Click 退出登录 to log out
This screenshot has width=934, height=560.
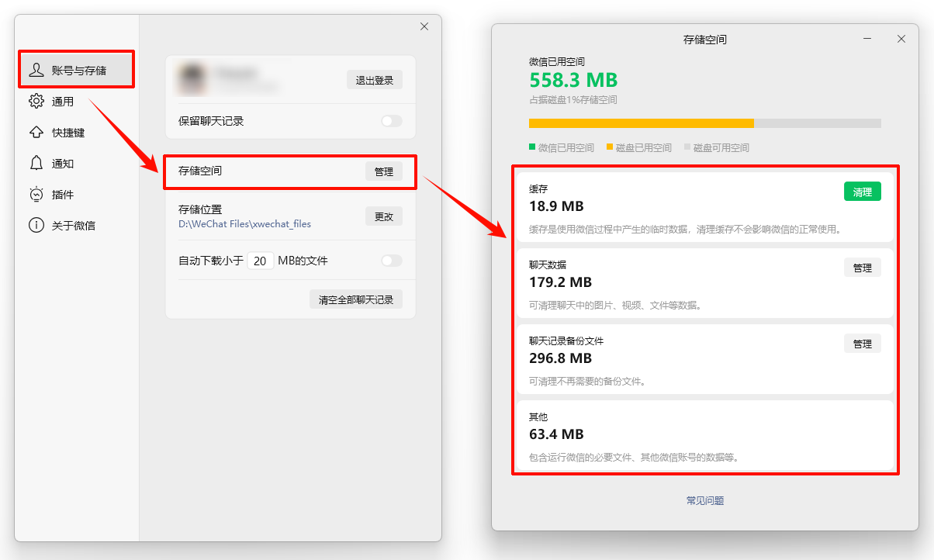coord(375,78)
